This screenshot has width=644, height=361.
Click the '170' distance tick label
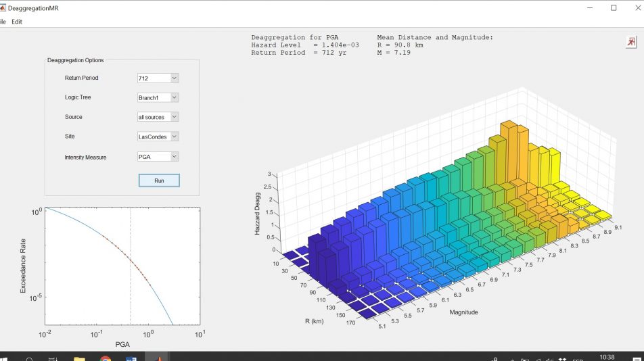pyautogui.click(x=350, y=323)
